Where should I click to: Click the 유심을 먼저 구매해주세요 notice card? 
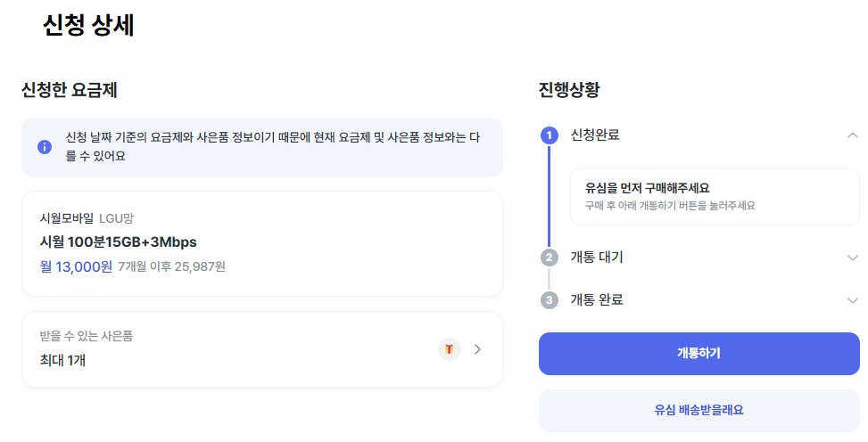(x=715, y=196)
